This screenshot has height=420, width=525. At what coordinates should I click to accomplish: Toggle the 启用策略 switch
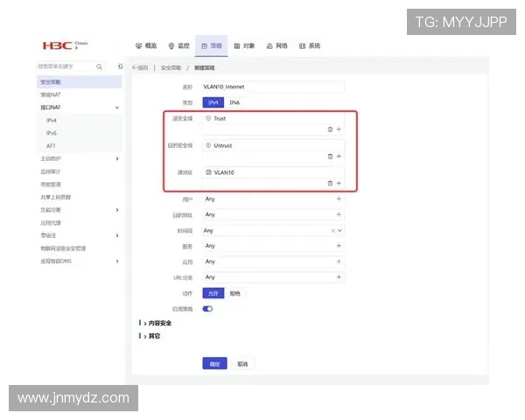click(x=208, y=308)
